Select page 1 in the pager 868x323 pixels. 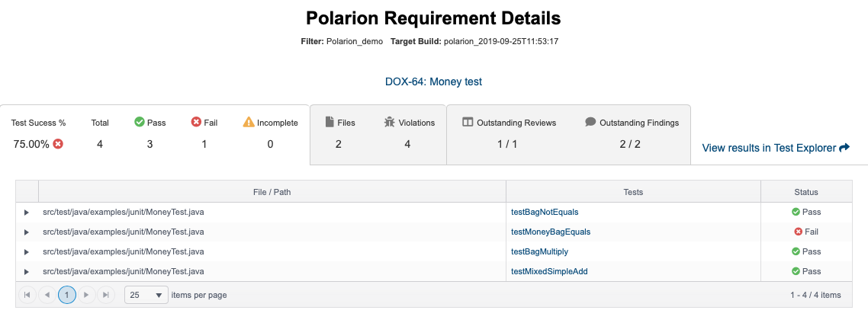(x=67, y=295)
